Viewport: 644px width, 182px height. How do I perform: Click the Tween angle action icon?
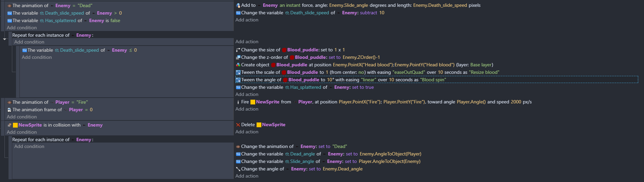(238, 80)
